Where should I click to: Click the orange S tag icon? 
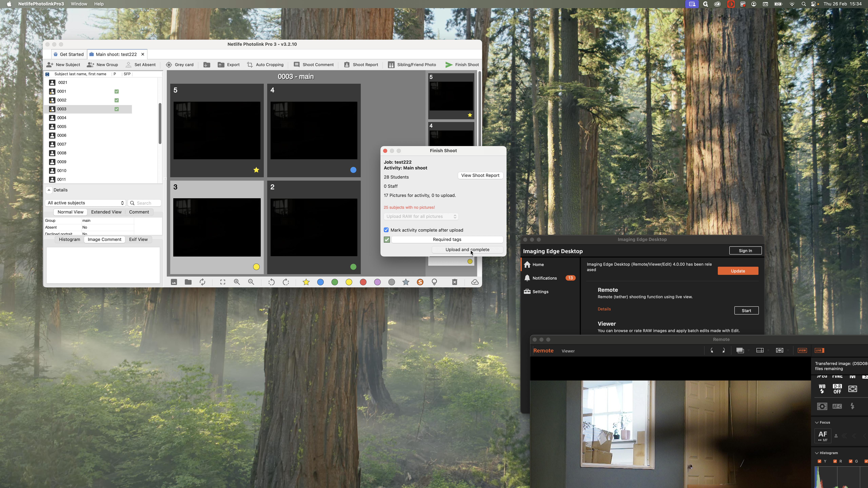coord(420,282)
